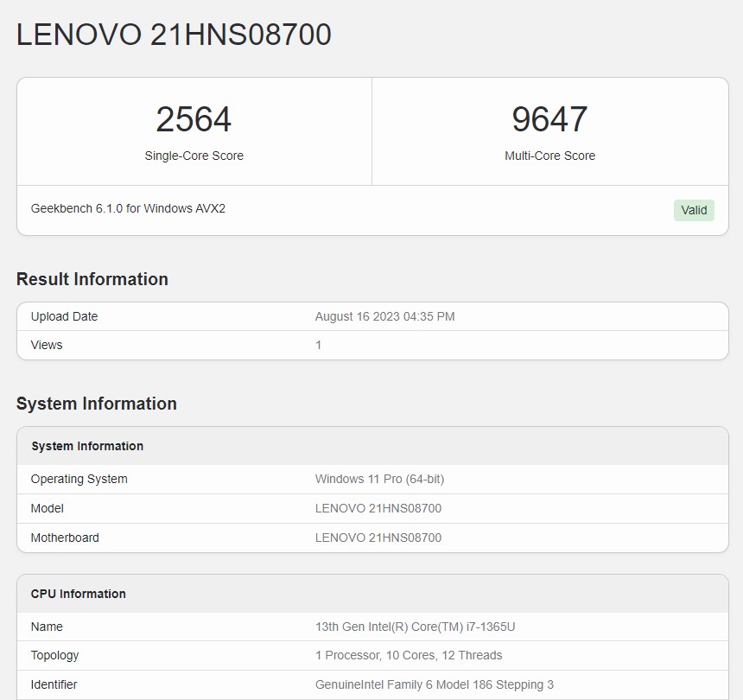Click the CPU Information table header
This screenshot has width=743, height=700.
[x=79, y=594]
